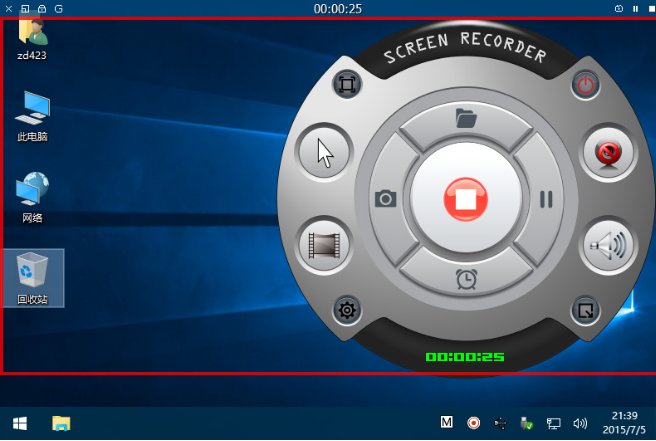This screenshot has width=656, height=441.
Task: Click the lock icon in top bar
Action: tap(42, 9)
